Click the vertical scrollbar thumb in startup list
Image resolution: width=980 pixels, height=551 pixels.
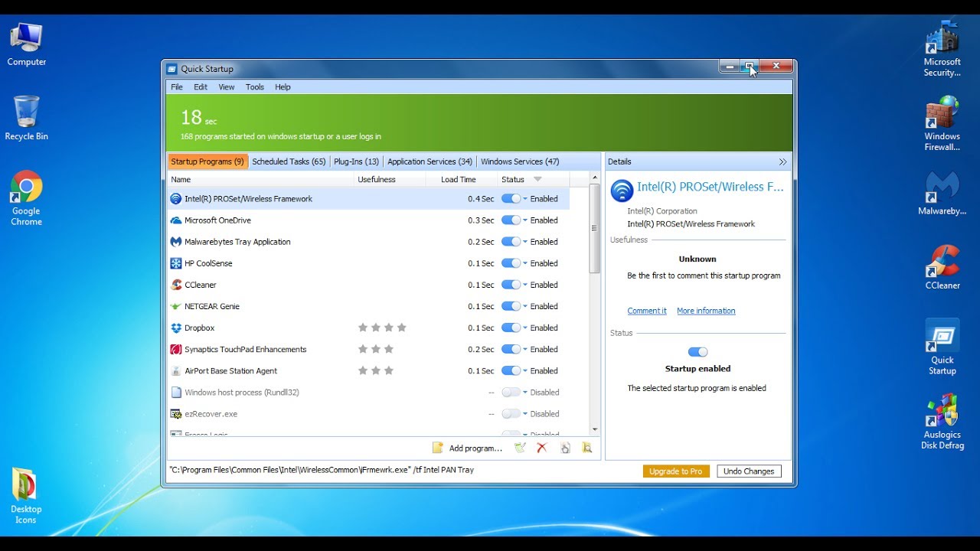[594, 228]
